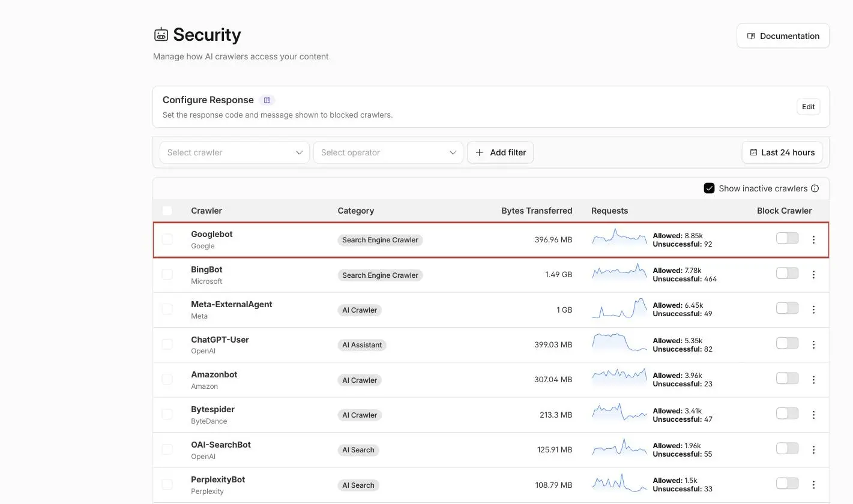Block the Bytespider crawler with its switch
This screenshot has width=853, height=504.
[787, 413]
